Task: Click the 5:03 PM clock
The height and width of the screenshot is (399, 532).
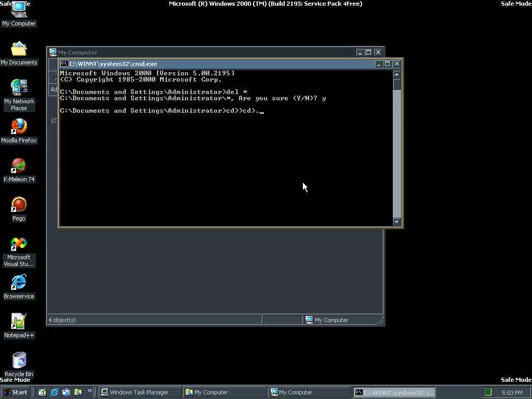Action: click(x=512, y=393)
